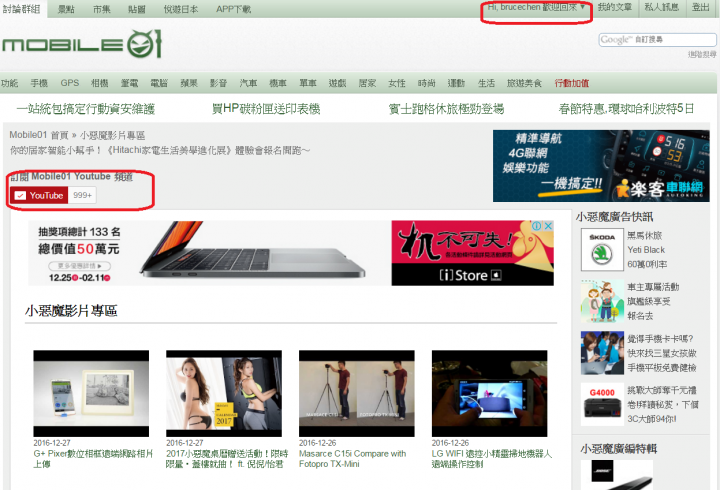Select 時尚 in the category bar
The width and height of the screenshot is (720, 490).
click(x=426, y=83)
